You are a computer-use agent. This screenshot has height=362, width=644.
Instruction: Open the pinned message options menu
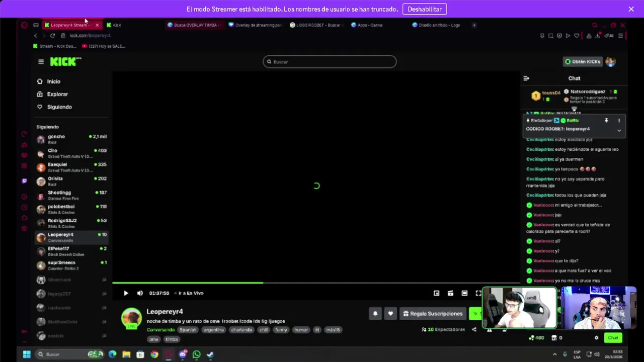[619, 121]
